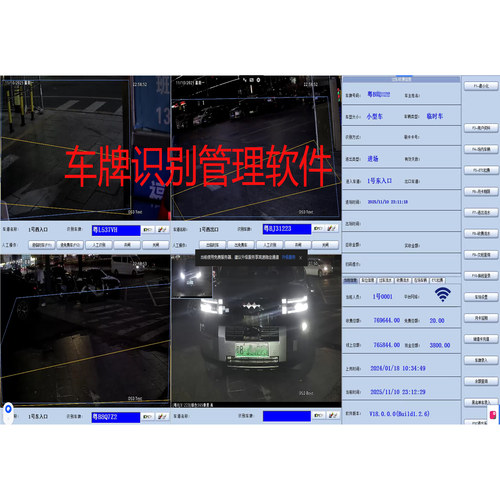The height and width of the screenshot is (500, 500).
Task: Click amount value 769644.00
Action: [x=387, y=320]
